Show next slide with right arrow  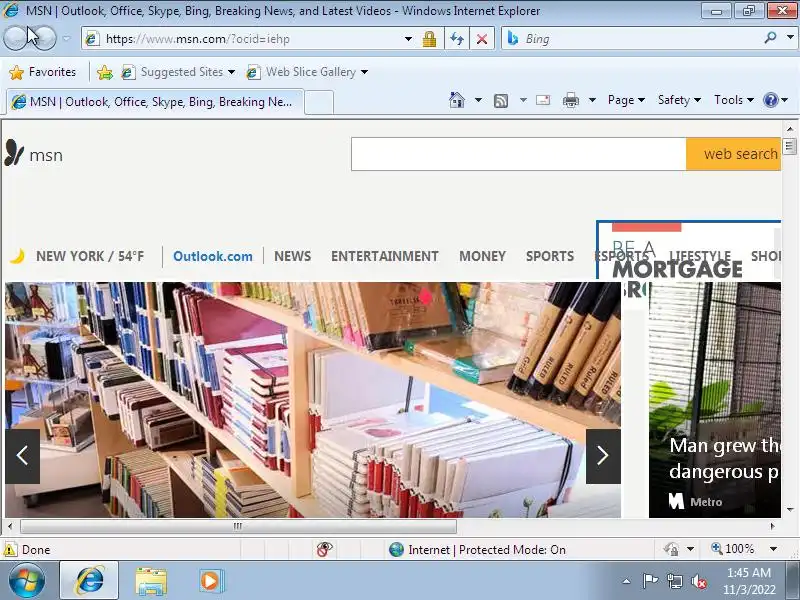(x=603, y=456)
